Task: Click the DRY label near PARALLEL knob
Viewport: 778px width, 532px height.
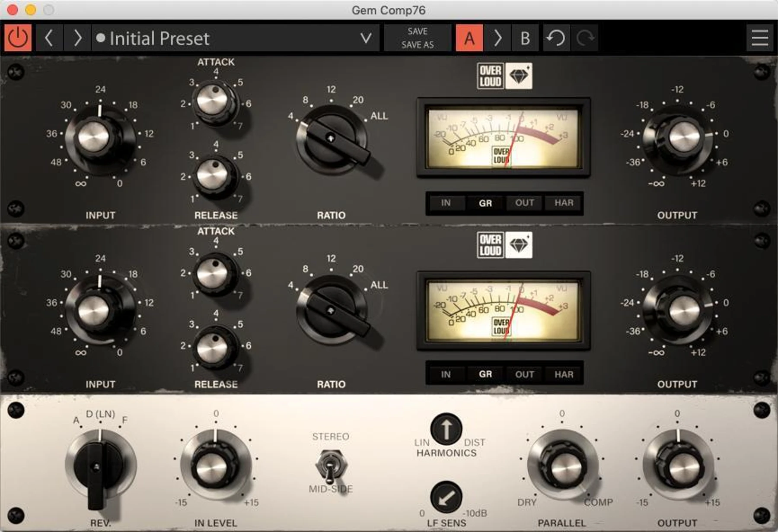Action: tap(527, 502)
